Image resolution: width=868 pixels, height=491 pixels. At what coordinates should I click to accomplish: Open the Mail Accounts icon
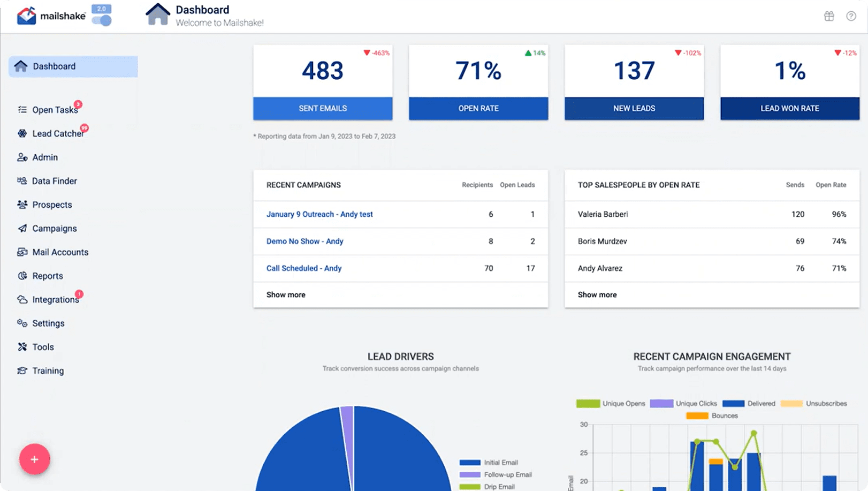tap(22, 252)
